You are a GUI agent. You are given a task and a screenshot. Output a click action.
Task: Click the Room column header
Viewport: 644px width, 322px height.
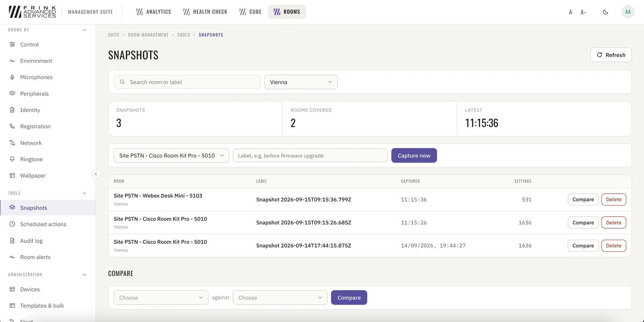point(119,181)
